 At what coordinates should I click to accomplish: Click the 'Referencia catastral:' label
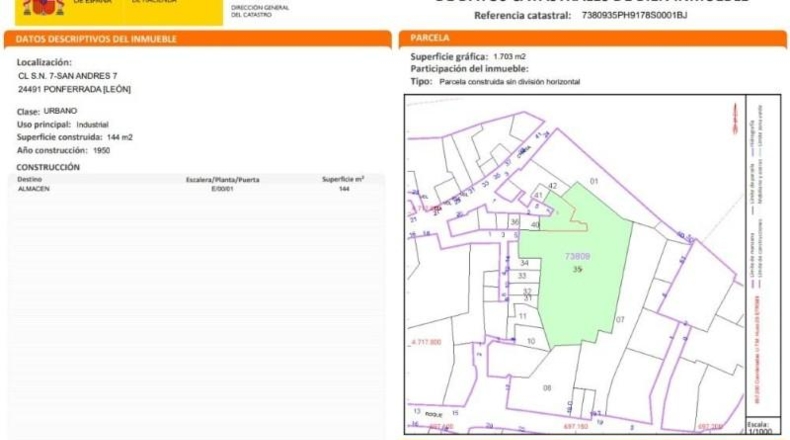click(522, 16)
